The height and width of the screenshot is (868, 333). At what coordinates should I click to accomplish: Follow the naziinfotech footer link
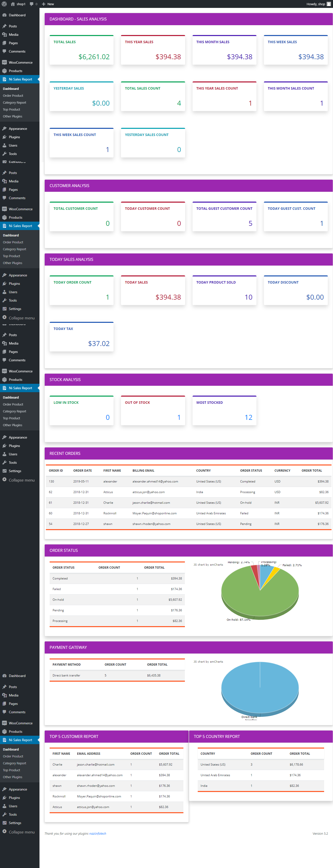(98, 833)
